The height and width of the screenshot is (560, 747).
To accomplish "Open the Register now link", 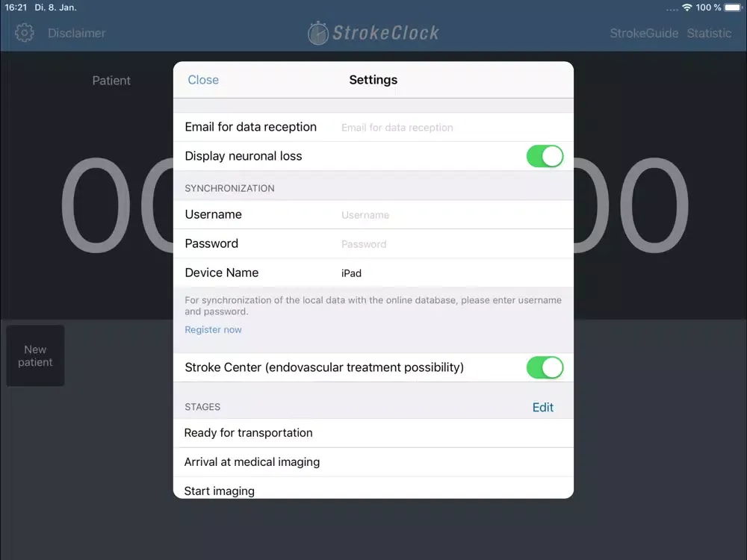I will tap(214, 329).
